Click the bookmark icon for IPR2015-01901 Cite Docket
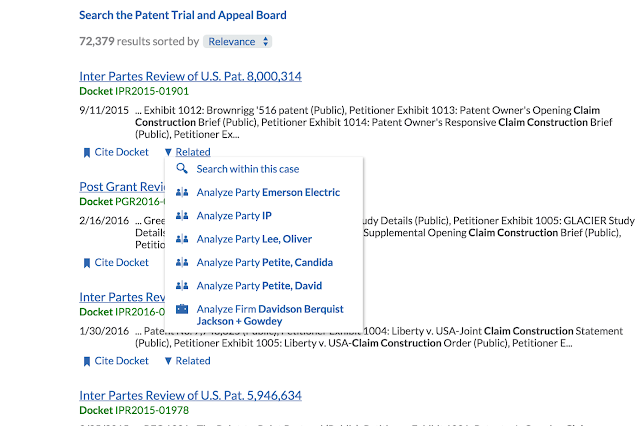 click(x=87, y=153)
